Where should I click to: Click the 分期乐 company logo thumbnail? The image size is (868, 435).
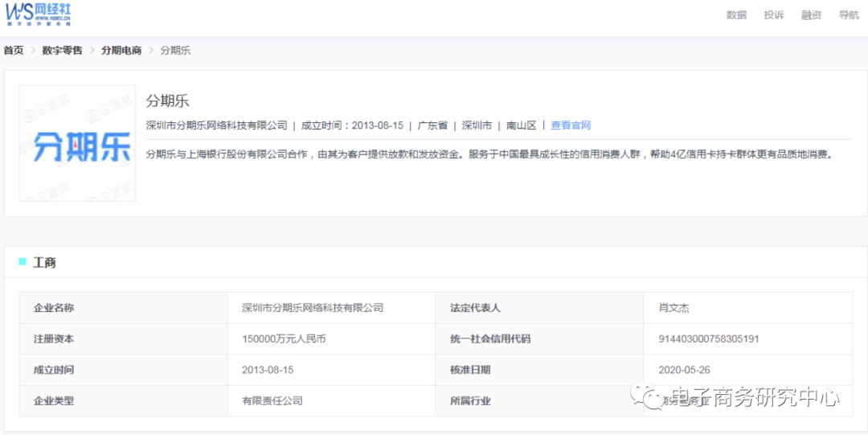click(x=77, y=143)
